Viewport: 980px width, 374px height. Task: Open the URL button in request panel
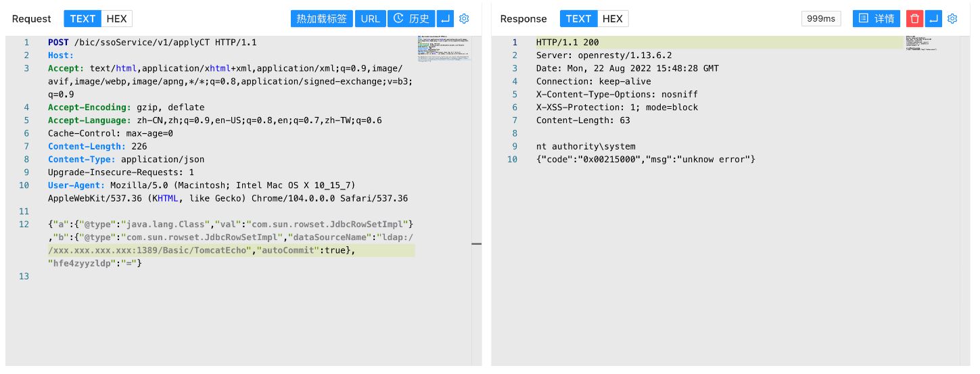370,19
